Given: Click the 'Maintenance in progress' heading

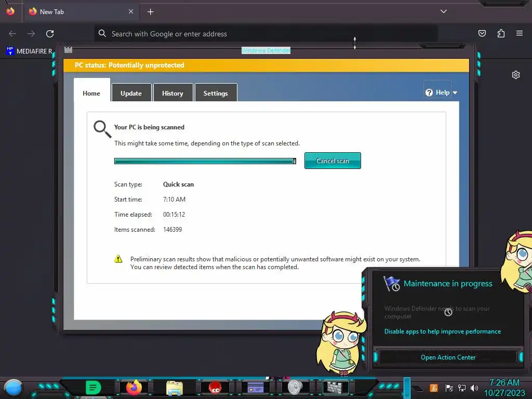Looking at the screenshot, I should pyautogui.click(x=448, y=283).
